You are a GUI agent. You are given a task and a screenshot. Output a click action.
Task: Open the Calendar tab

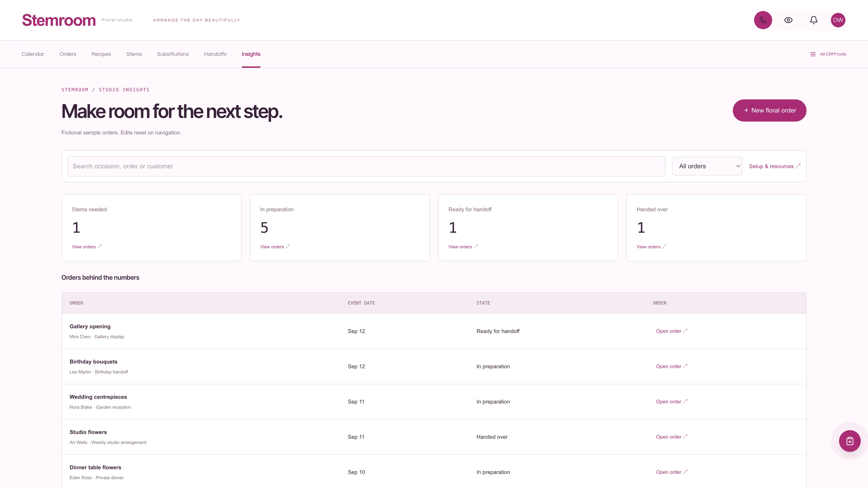(x=33, y=54)
